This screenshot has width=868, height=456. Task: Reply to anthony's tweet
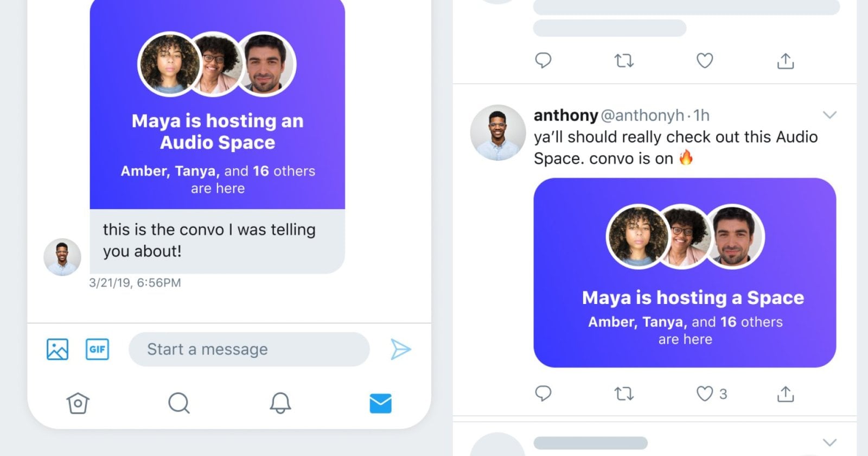[x=543, y=393]
